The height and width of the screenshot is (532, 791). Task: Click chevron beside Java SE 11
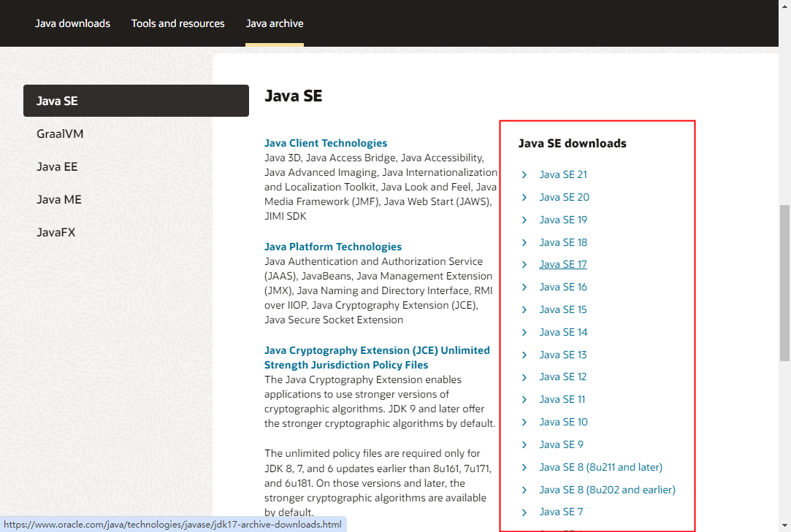[524, 399]
